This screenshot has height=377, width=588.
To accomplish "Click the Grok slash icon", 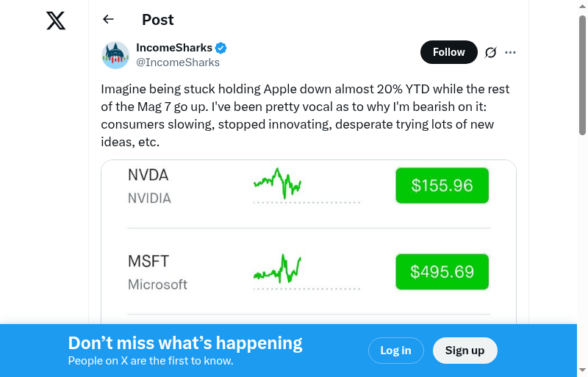I will pyautogui.click(x=491, y=52).
